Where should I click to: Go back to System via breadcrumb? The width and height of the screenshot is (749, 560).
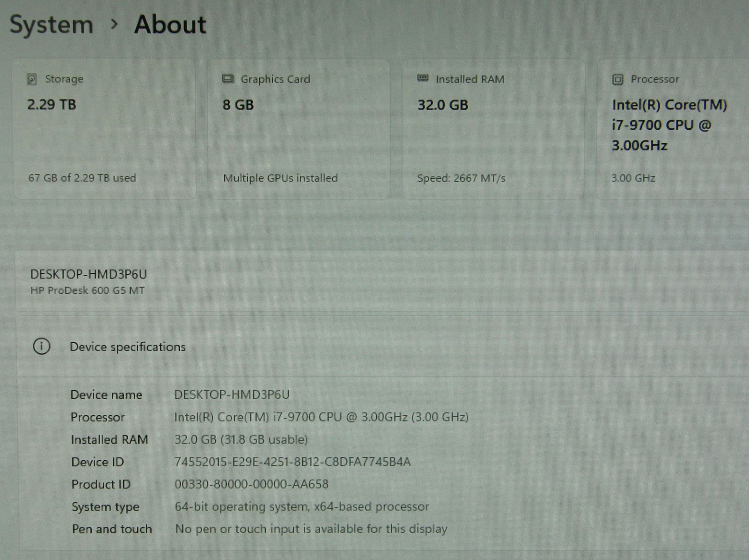(51, 24)
